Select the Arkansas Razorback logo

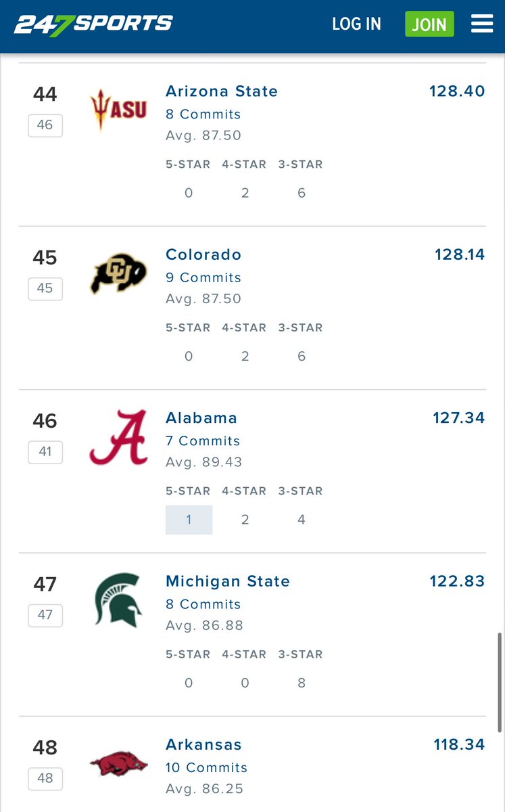[118, 765]
